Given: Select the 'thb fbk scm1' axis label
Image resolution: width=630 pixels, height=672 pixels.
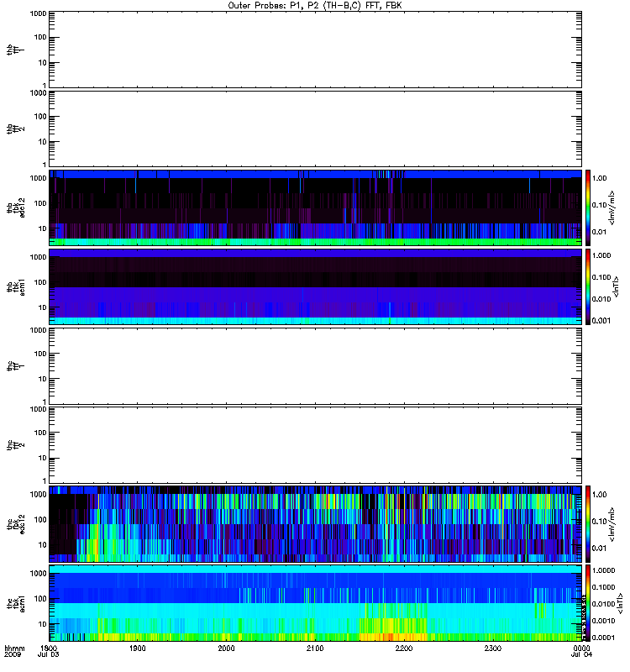Looking at the screenshot, I should point(16,287).
